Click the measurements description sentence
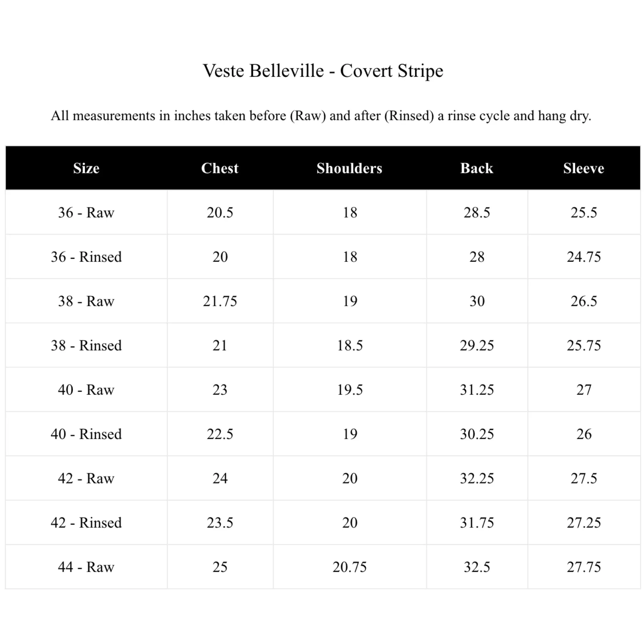The width and height of the screenshot is (644, 644). (x=321, y=116)
